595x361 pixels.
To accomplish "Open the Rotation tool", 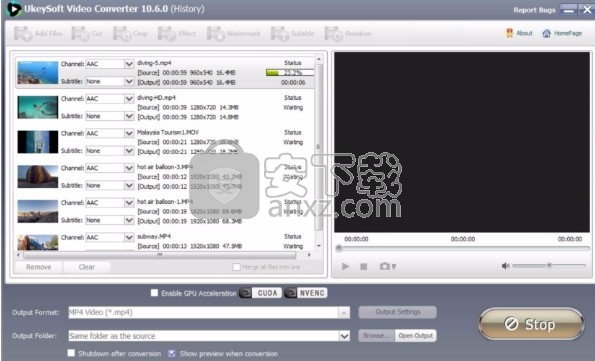I will click(x=348, y=33).
